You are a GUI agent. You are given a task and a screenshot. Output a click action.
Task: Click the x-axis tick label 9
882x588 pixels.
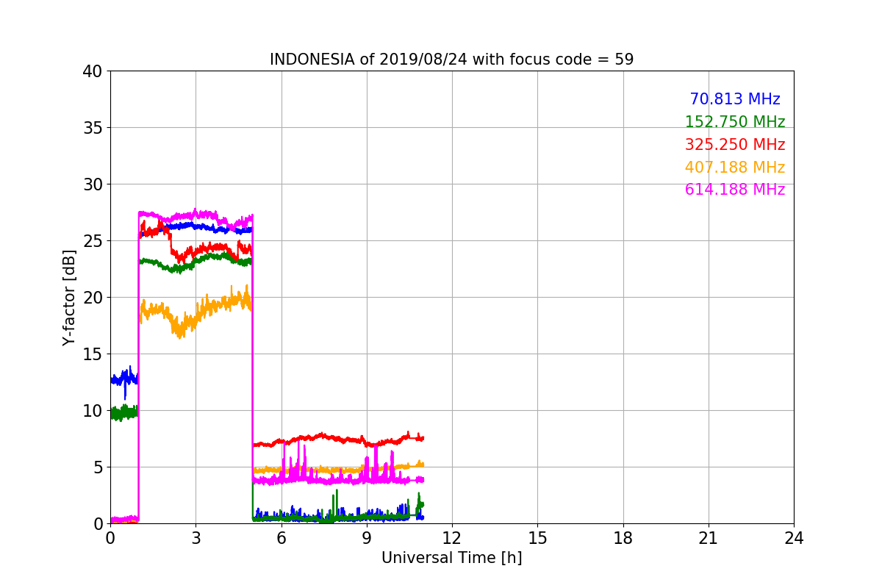pos(367,538)
